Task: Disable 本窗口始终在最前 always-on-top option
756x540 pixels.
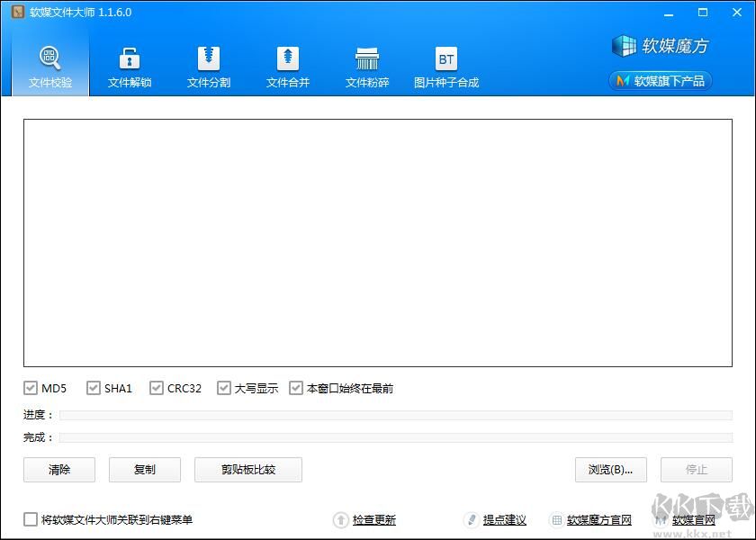Action: pyautogui.click(x=296, y=388)
